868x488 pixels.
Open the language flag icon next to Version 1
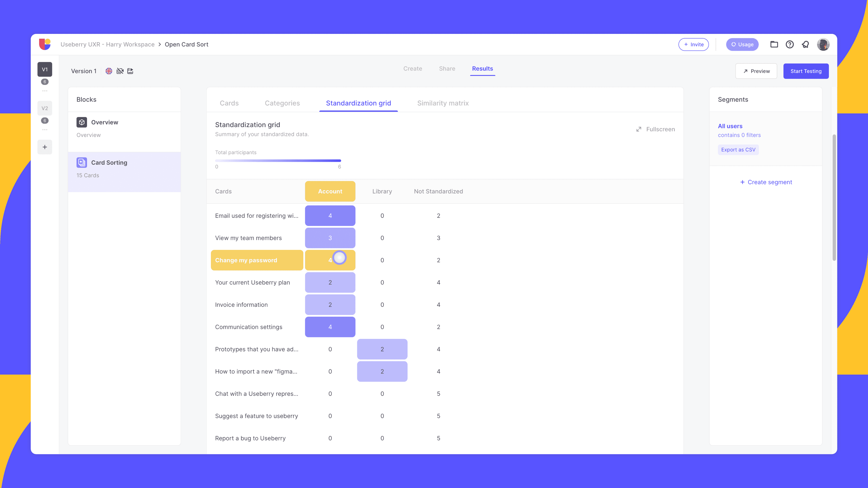click(108, 71)
